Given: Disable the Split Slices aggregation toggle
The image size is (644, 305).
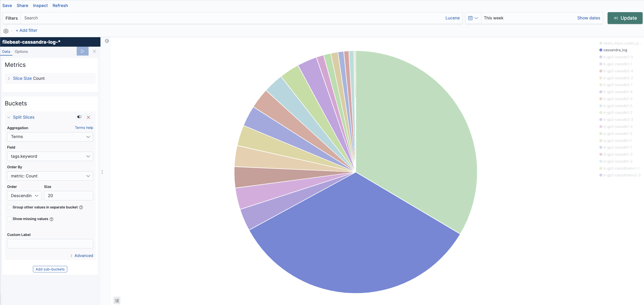Looking at the screenshot, I should [x=79, y=117].
